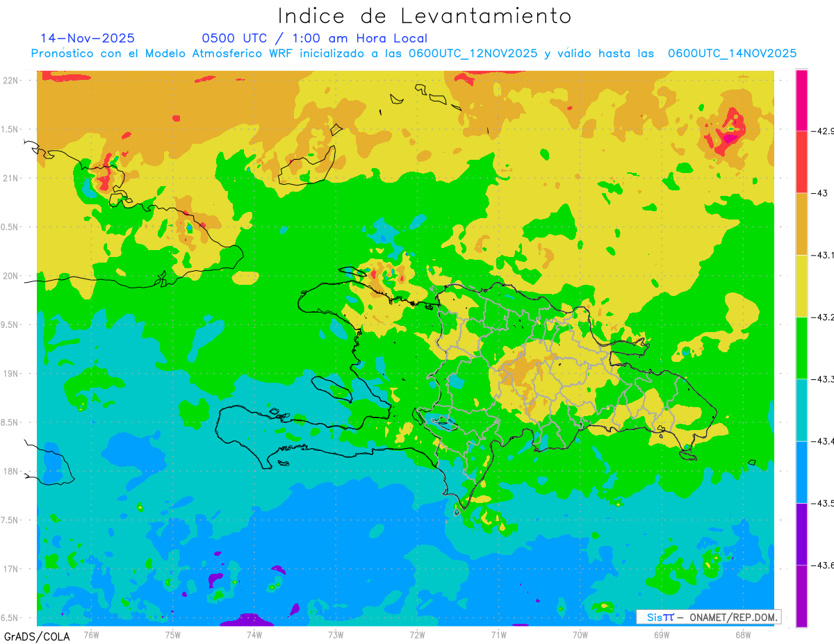Click the "SisTT - ONAMET/REP.DOM." label box
The height and width of the screenshot is (644, 834).
(708, 617)
